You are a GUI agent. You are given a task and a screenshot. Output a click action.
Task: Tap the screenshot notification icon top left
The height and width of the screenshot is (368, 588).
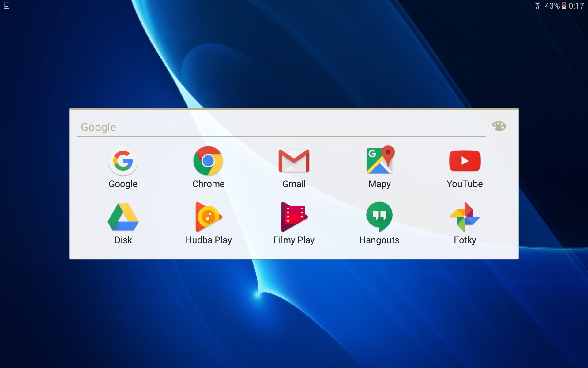6,5
